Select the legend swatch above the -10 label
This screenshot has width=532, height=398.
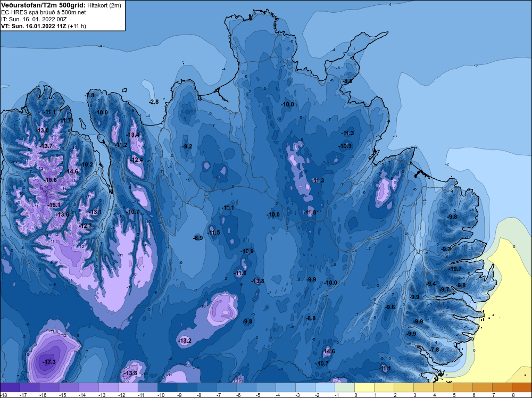pyautogui.click(x=167, y=387)
